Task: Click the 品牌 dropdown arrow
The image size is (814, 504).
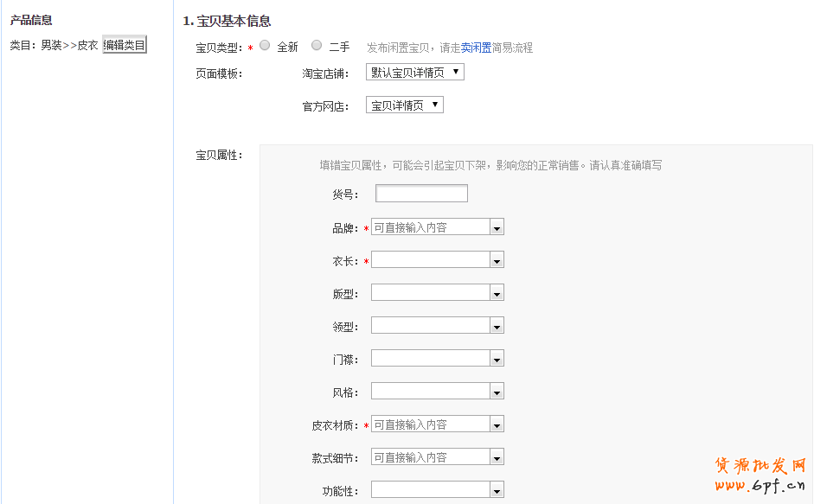Action: (x=497, y=227)
